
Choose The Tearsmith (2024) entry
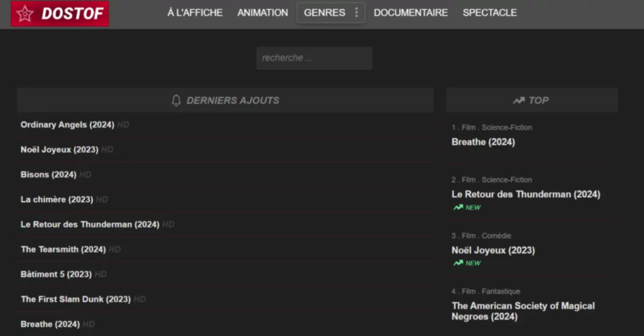click(x=63, y=249)
